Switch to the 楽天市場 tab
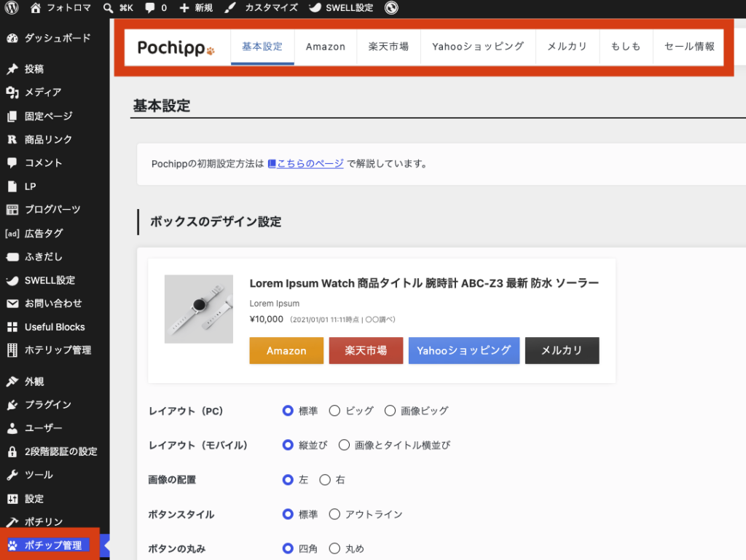Viewport: 746px width, 560px height. click(x=388, y=47)
